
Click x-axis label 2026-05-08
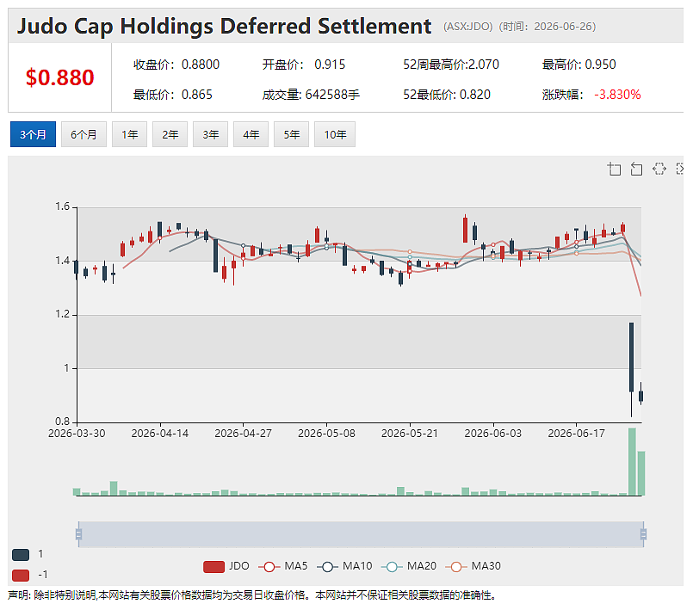(x=326, y=434)
